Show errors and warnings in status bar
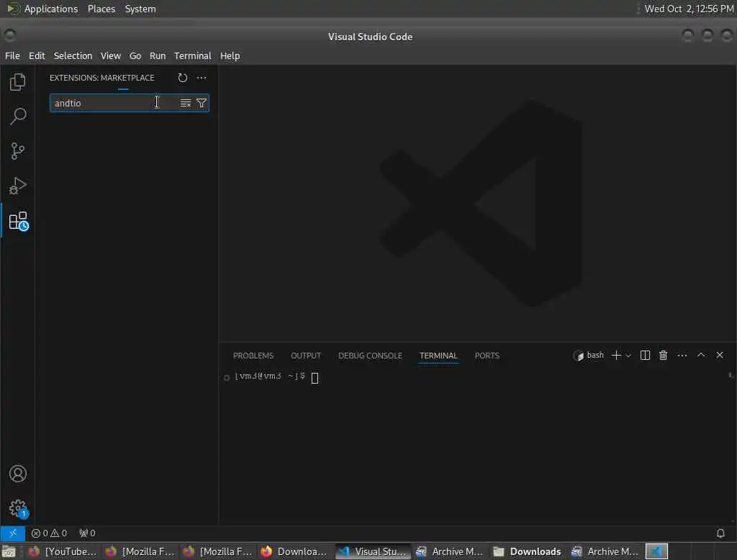Image resolution: width=737 pixels, height=560 pixels. click(50, 533)
